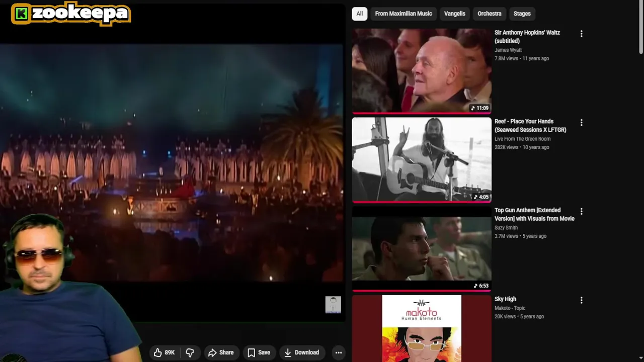
Task: Click the 20K views - 5 years ago text
Action: pos(519,317)
